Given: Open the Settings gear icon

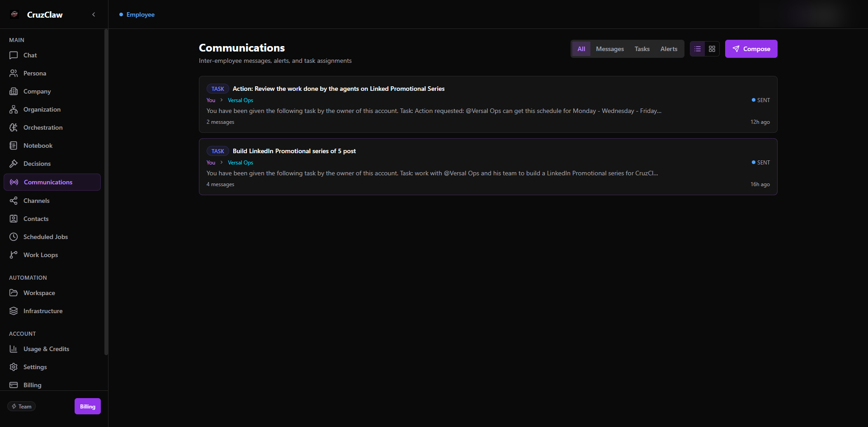Looking at the screenshot, I should click(14, 367).
